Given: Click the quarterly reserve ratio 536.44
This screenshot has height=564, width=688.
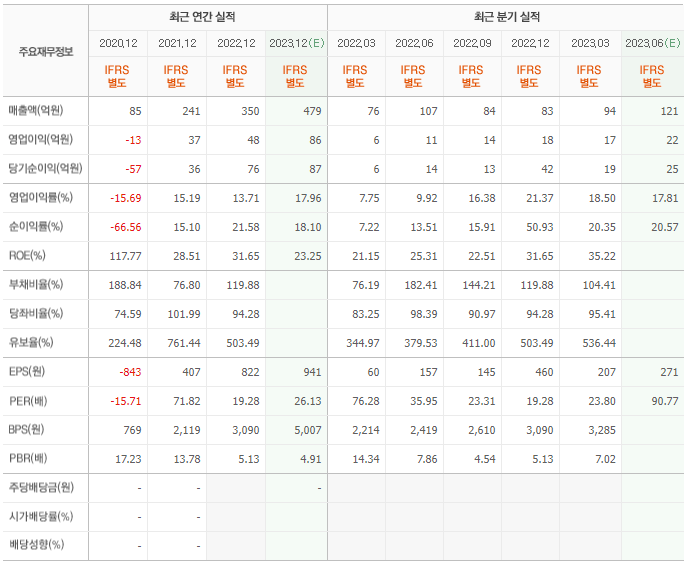Looking at the screenshot, I should (x=599, y=343).
